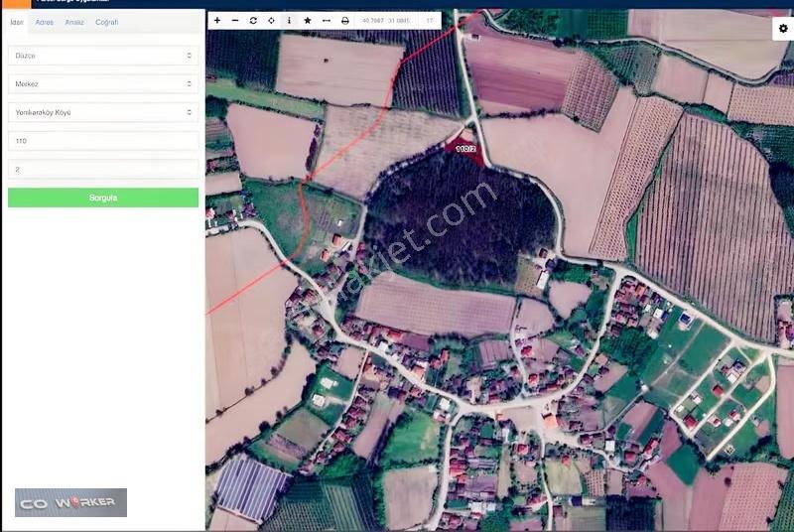Click the print map icon
The height and width of the screenshot is (532, 794).
[344, 21]
